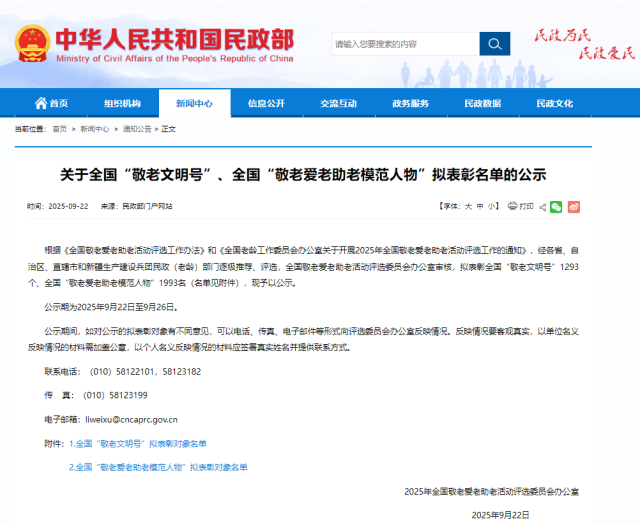640x524 pixels.
Task: Open attachment 2 敬老爱老助老模范人物 list
Action: [158, 467]
